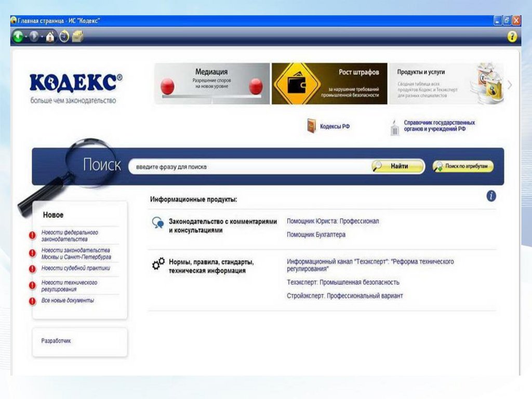This screenshot has width=532, height=399.
Task: Click the title bar application icon
Action: (x=14, y=20)
